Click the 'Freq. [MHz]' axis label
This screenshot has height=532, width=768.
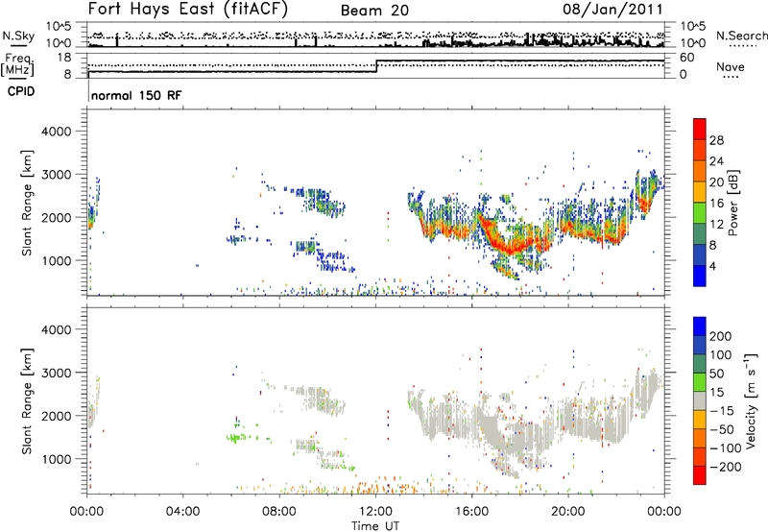17,64
